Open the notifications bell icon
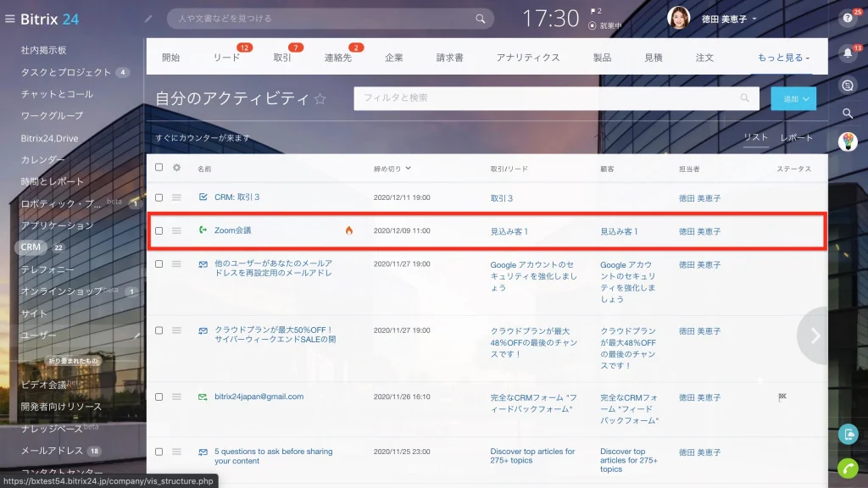The image size is (868, 488). [x=848, y=53]
